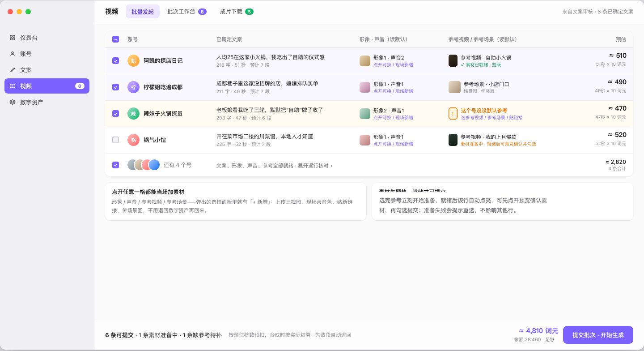Click 选参考视频 / 参考场景 / 贴链接 link
Viewport: 644px width, 351px height.
[x=491, y=118]
